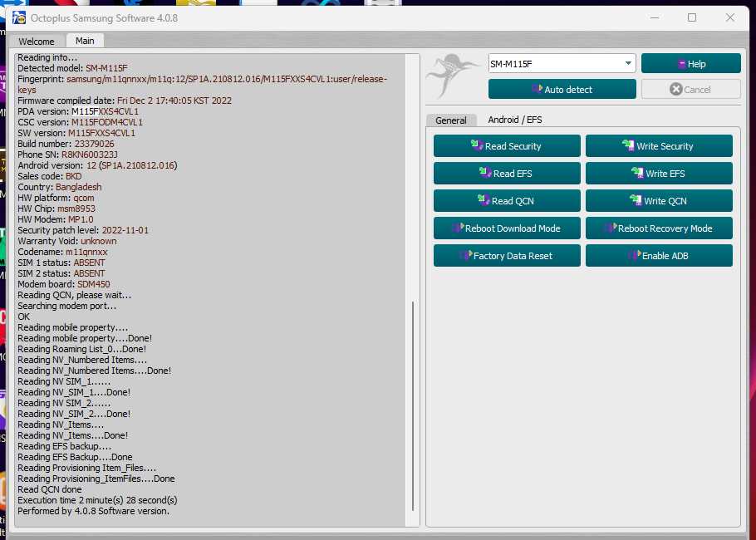Switch to the Welcome tab
The height and width of the screenshot is (540, 756).
(x=37, y=42)
